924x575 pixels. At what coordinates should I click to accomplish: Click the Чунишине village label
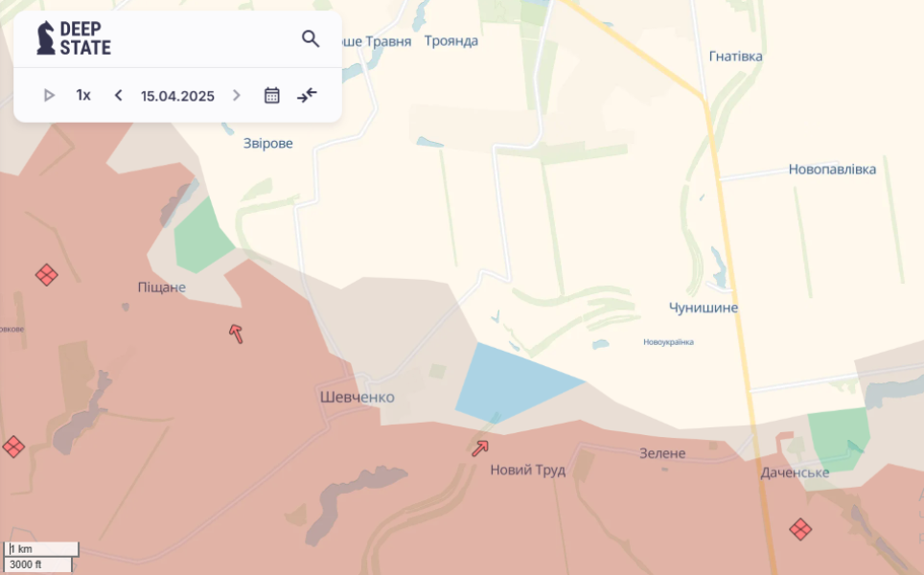pos(704,308)
